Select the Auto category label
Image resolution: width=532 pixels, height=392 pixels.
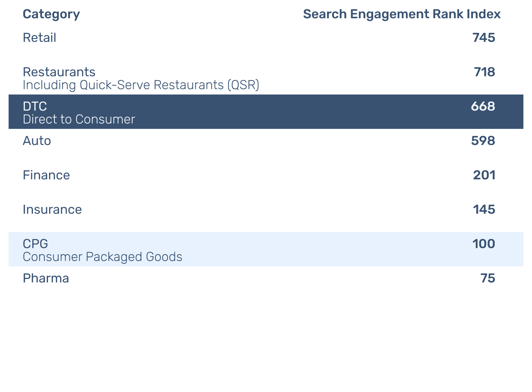click(37, 141)
